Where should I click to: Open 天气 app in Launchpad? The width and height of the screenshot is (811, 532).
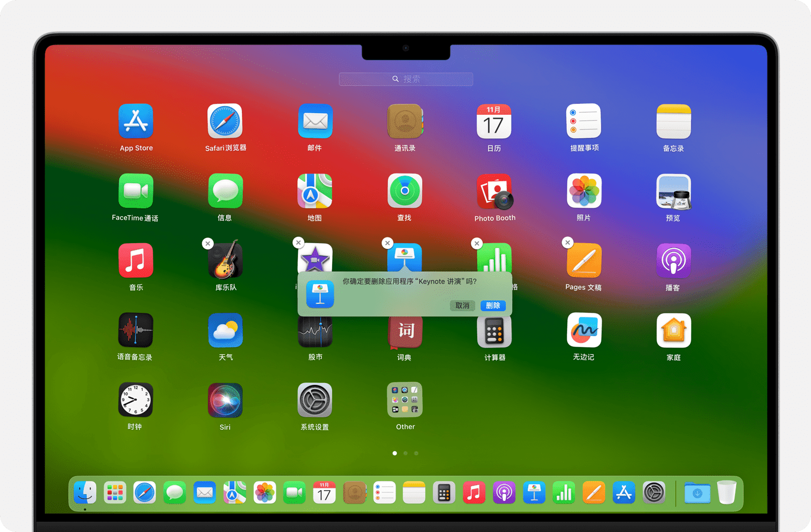tap(225, 330)
